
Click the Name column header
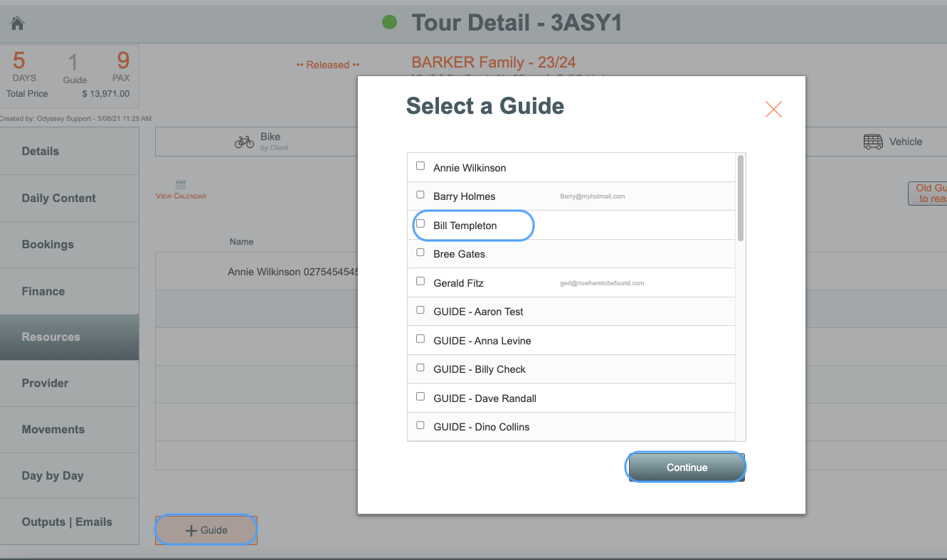pyautogui.click(x=242, y=242)
